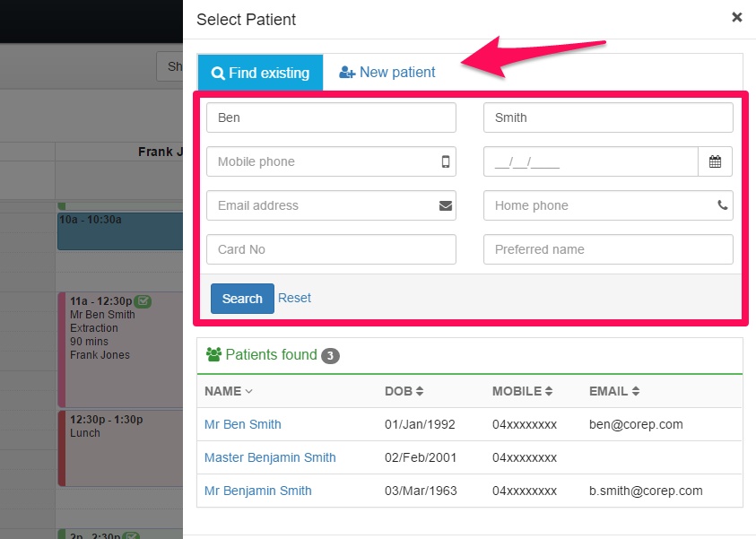Screen dimensions: 756x539
Task: Close the Select Patient dialog
Action: point(737,17)
